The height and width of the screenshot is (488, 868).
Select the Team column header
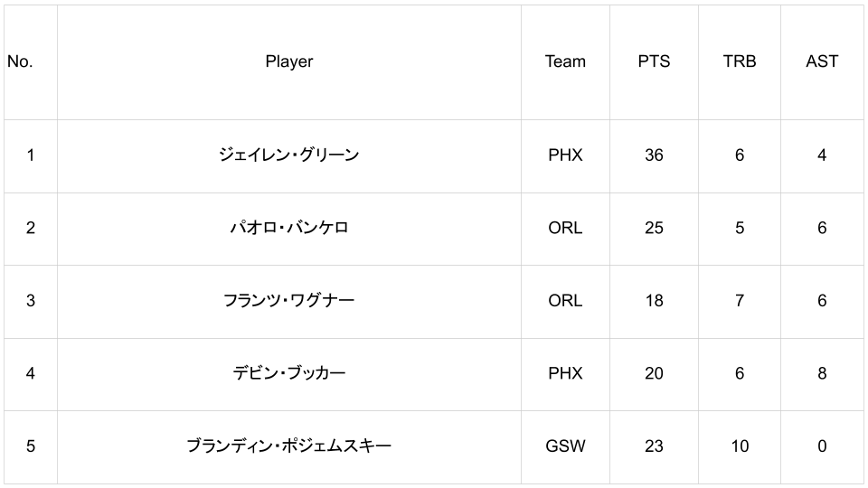point(565,61)
